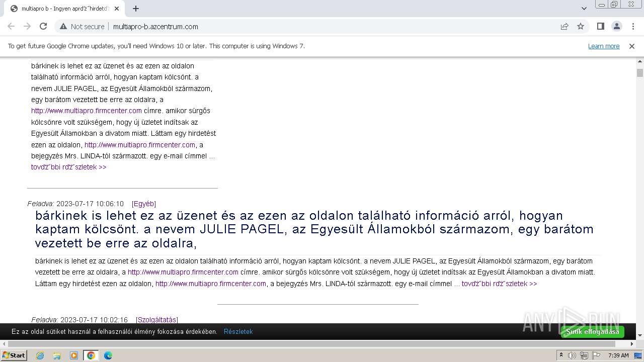This screenshot has height=362, width=644.
Task: Show hidden tray icons arrow
Action: point(561,355)
